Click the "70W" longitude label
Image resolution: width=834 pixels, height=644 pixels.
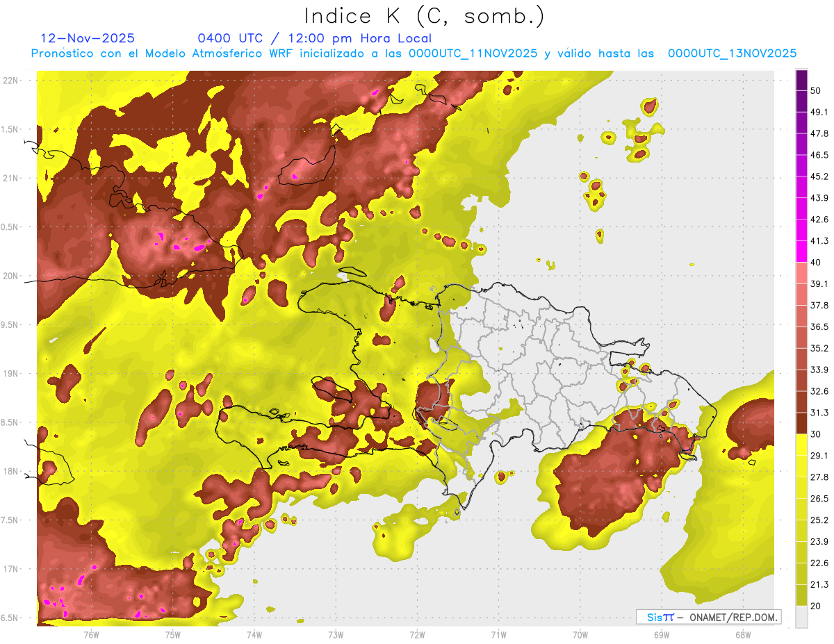pyautogui.click(x=580, y=634)
